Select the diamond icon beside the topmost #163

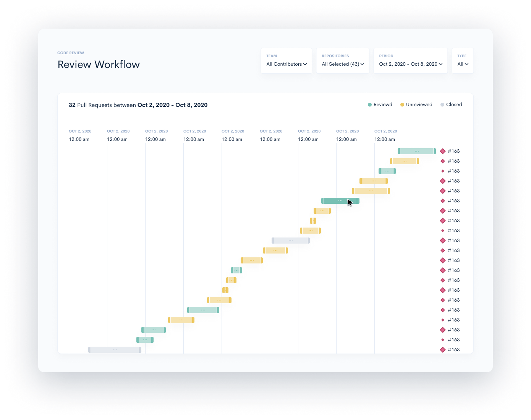pos(442,151)
